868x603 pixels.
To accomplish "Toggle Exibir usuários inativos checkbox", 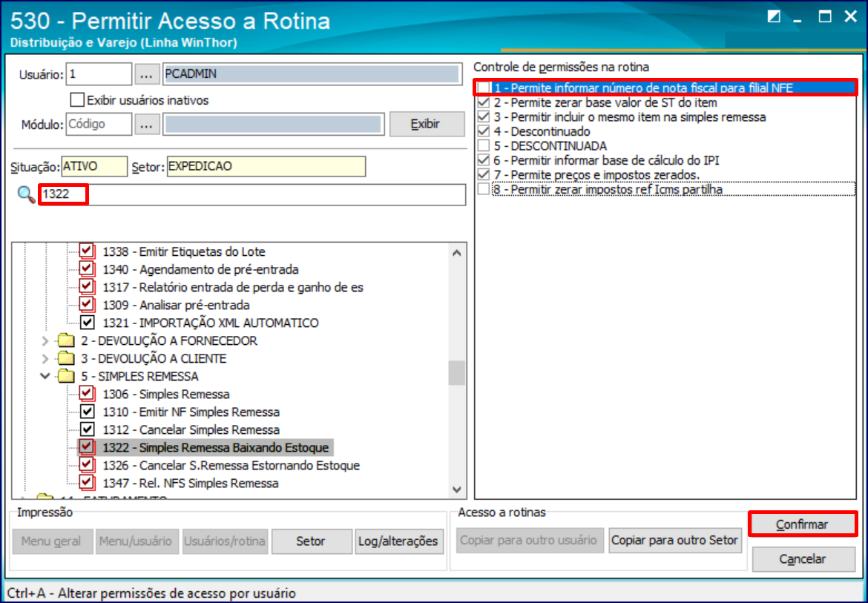I will (77, 100).
